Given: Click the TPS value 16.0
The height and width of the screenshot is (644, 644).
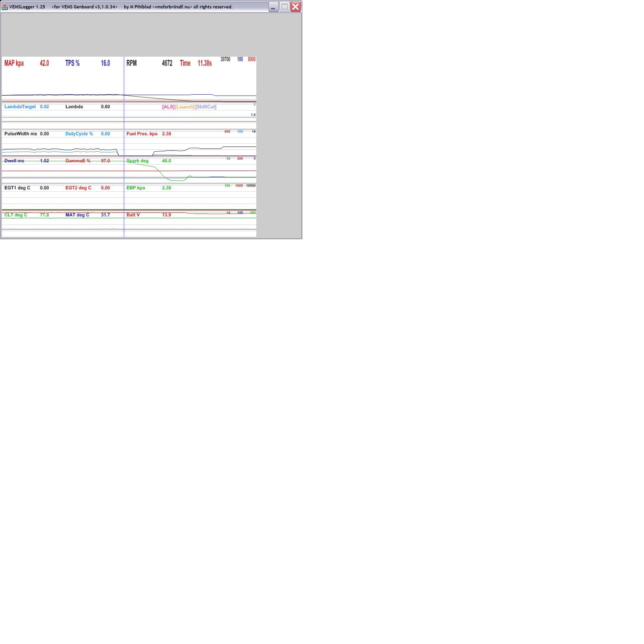Looking at the screenshot, I should click(105, 63).
